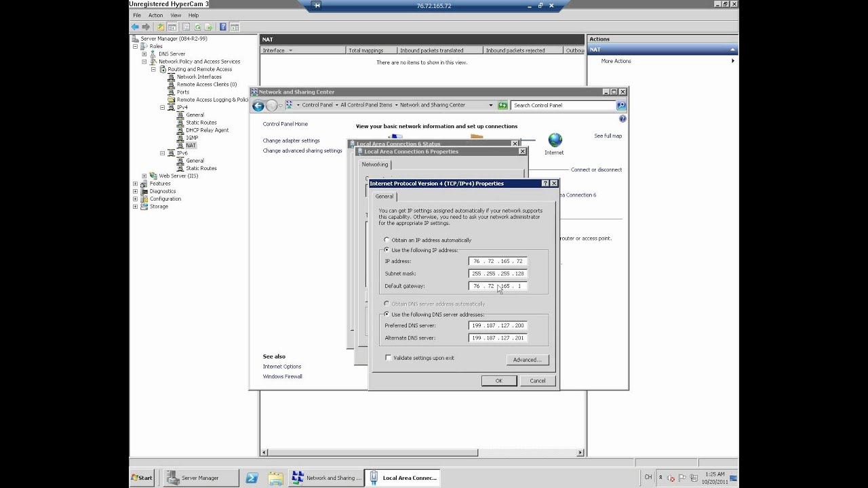Screen dimensions: 868x488
Task: Check Validate settings upon exit
Action: coord(389,358)
